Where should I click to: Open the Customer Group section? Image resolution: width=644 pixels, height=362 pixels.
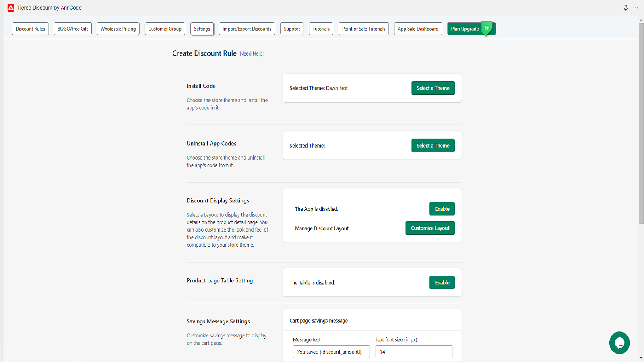click(x=165, y=28)
